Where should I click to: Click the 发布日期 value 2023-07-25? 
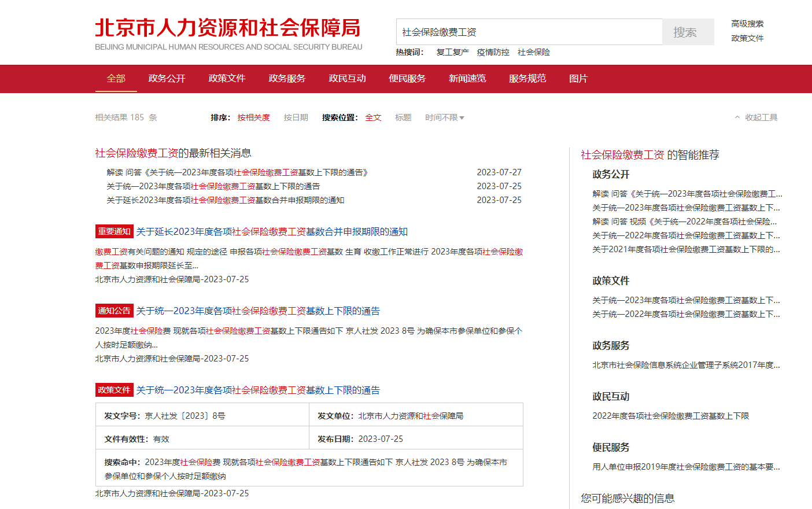381,439
